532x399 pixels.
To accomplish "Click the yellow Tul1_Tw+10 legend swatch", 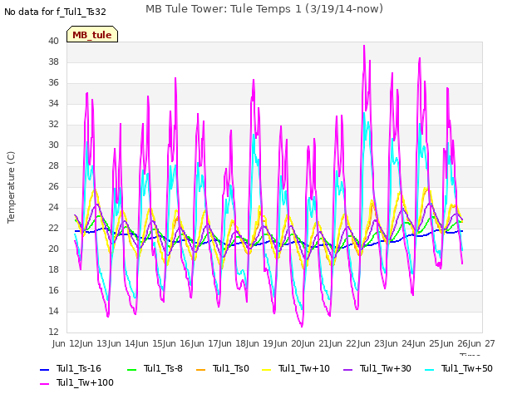I will pos(267,369).
